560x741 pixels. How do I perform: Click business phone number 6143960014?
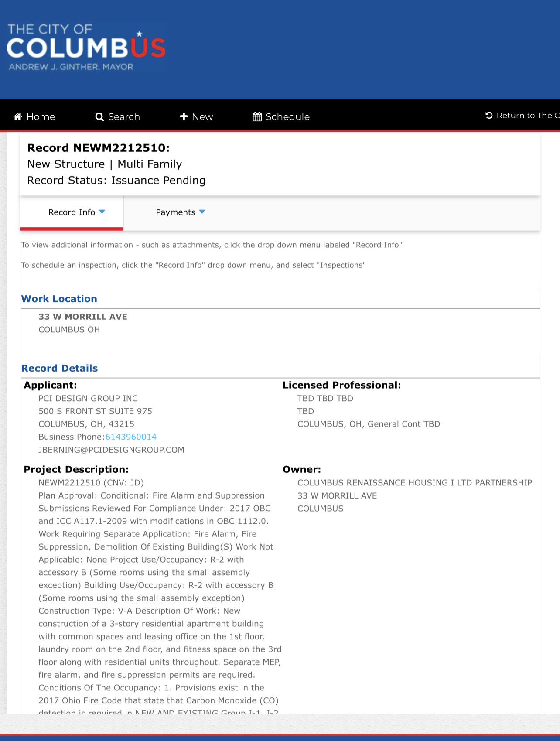coord(131,437)
